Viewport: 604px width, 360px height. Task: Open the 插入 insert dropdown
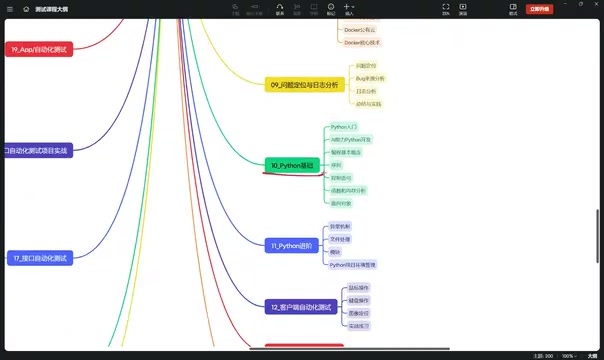coord(349,9)
